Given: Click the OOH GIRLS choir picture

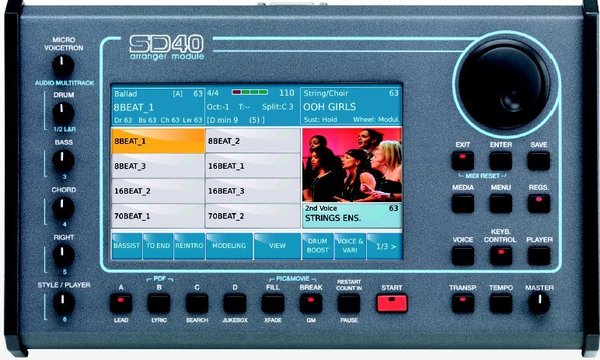Looking at the screenshot, I should 352,165.
